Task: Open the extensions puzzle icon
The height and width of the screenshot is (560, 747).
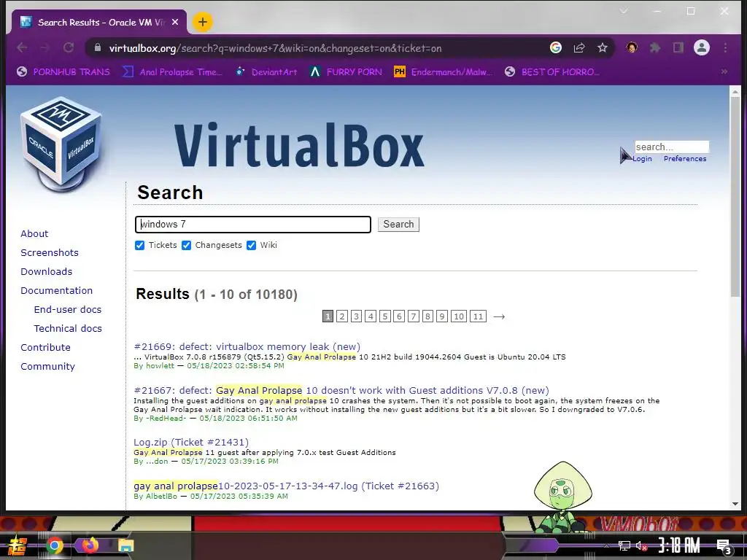Action: (x=655, y=47)
